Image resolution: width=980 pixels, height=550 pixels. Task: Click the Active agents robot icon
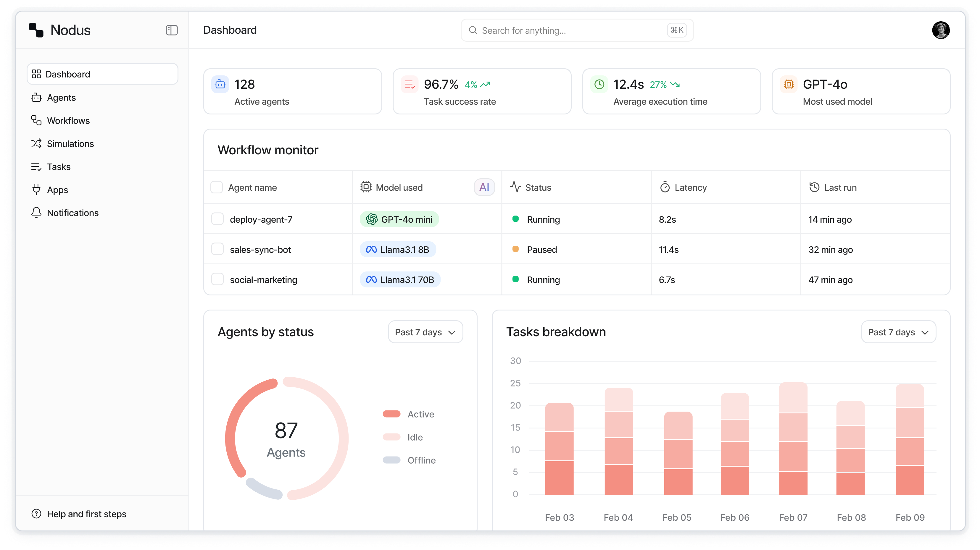point(220,84)
